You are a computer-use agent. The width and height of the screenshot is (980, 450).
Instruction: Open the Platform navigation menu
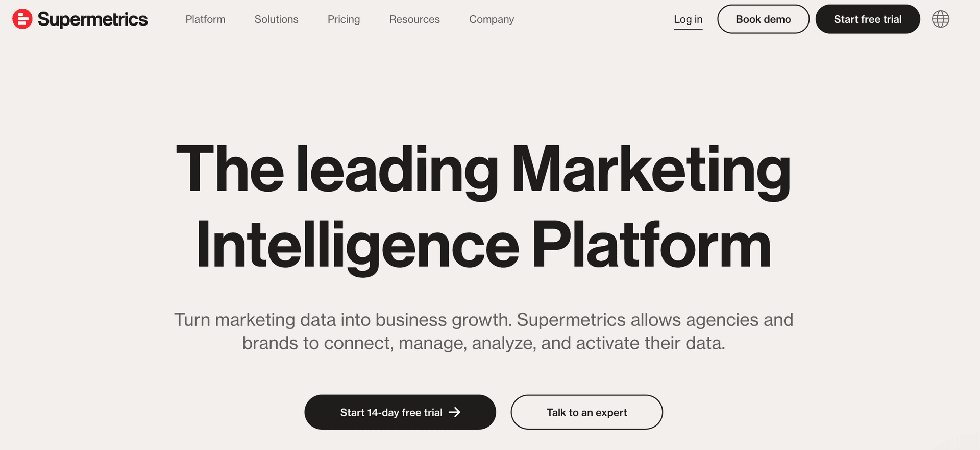point(205,19)
